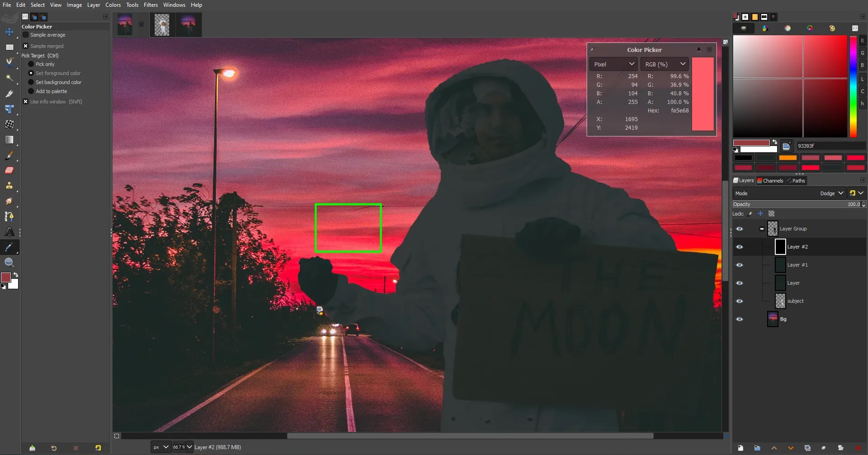Toggle the Use info window checkbox

26,102
